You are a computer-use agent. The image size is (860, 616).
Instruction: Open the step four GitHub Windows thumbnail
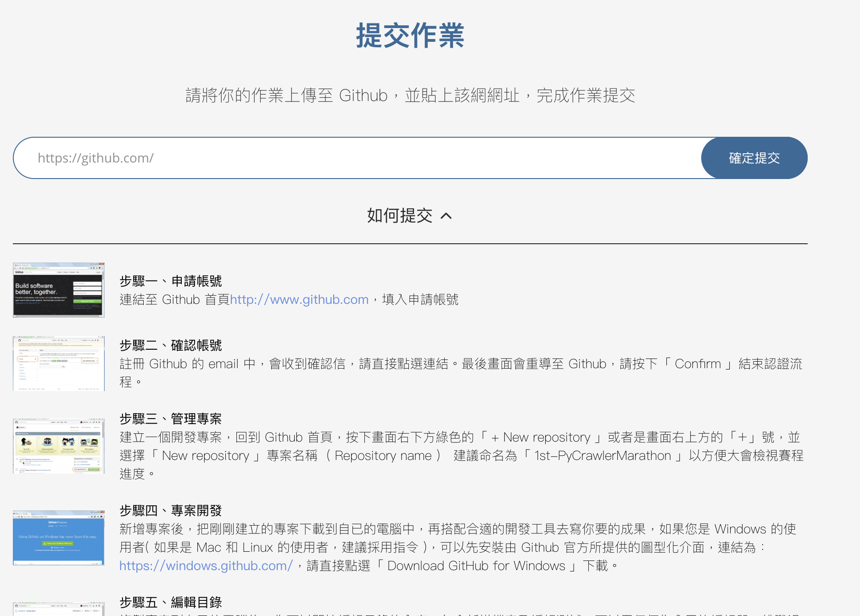(59, 538)
